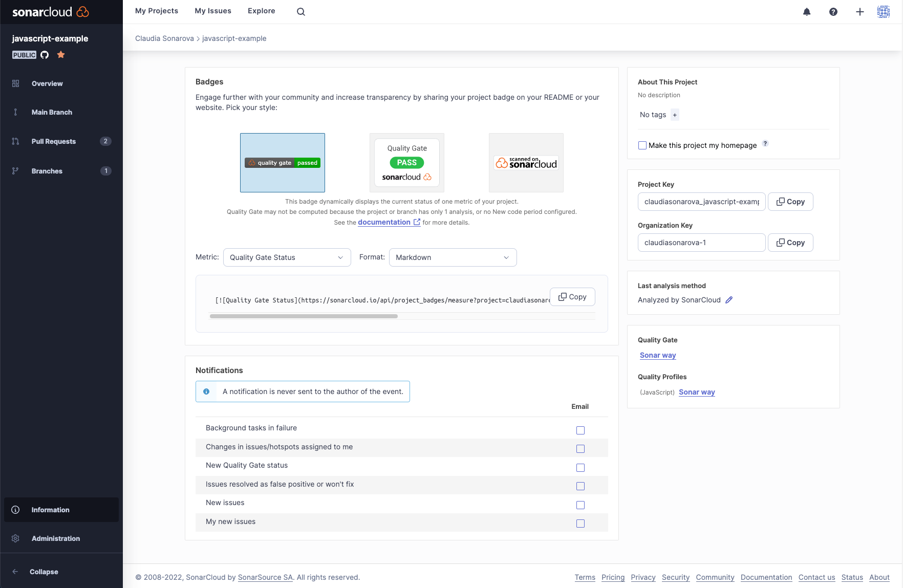Open the SonarSource SA footer link
The width and height of the screenshot is (903, 588).
[265, 577]
